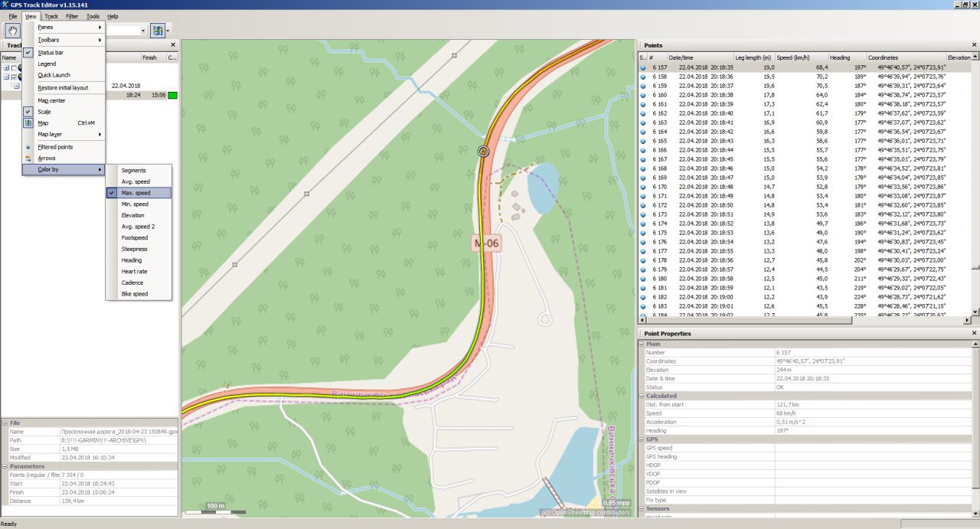Collapse the File info section
The height and width of the screenshot is (529, 980).
coord(5,422)
